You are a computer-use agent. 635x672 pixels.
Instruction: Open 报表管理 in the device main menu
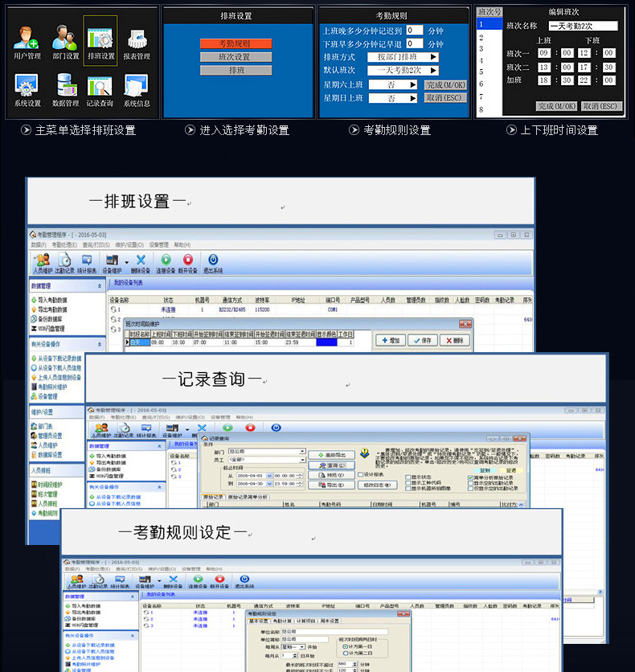tap(137, 43)
